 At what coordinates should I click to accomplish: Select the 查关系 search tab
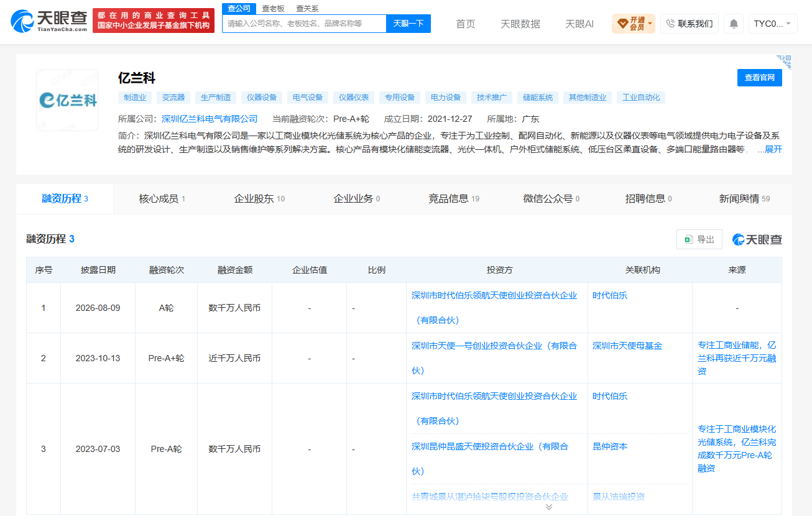click(307, 9)
